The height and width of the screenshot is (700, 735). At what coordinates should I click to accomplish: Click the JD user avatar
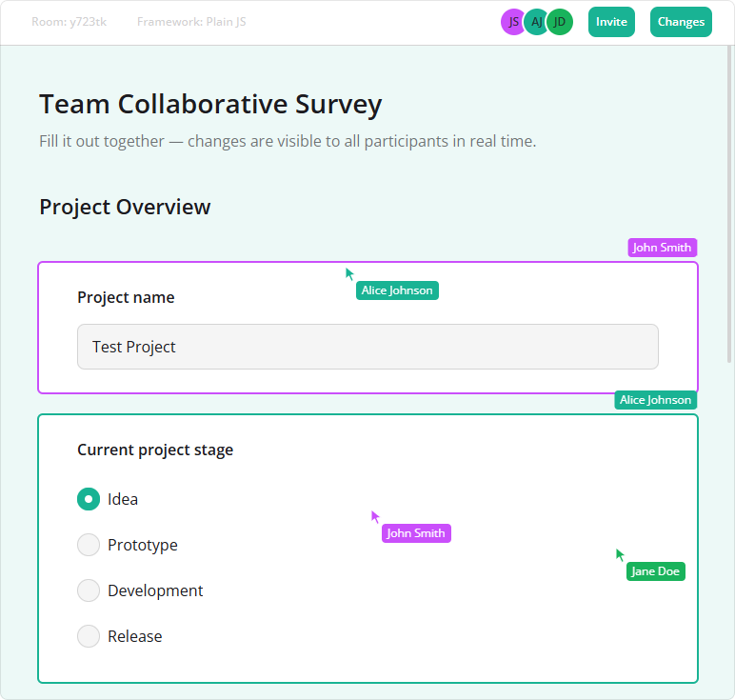tap(560, 22)
